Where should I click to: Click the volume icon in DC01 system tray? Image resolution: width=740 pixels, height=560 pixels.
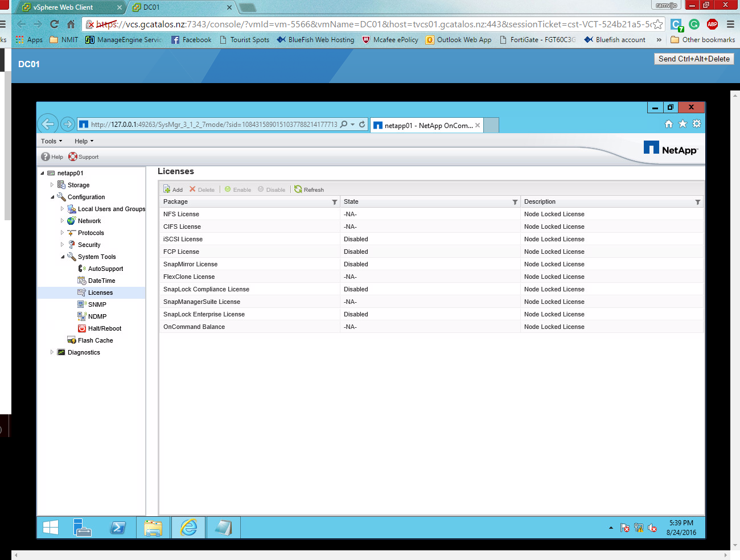pos(652,528)
